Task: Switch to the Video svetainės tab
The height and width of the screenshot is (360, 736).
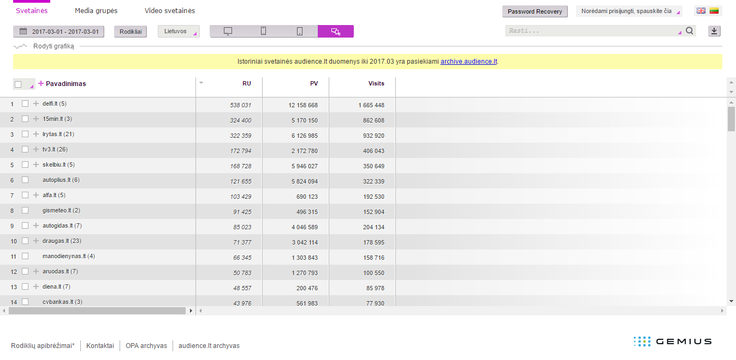Action: 169,10
